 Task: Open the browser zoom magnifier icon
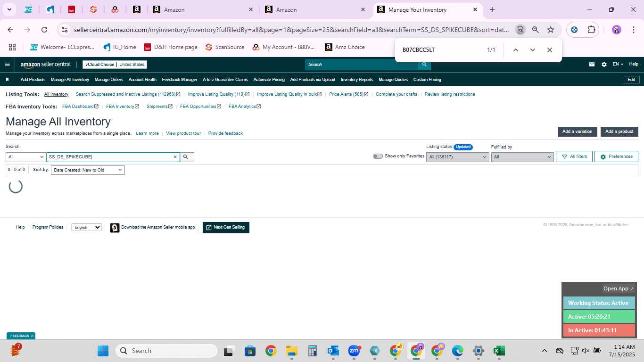536,30
